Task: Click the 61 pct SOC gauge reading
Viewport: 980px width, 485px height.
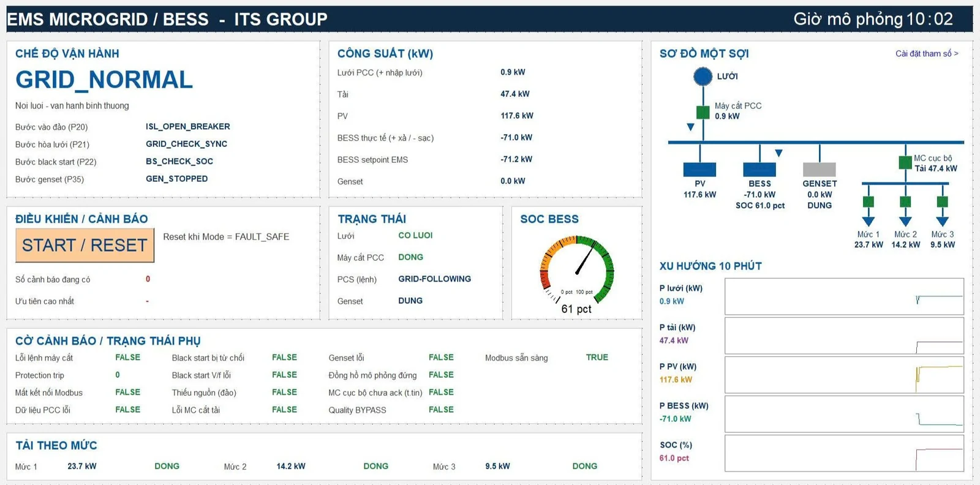Action: pyautogui.click(x=576, y=309)
